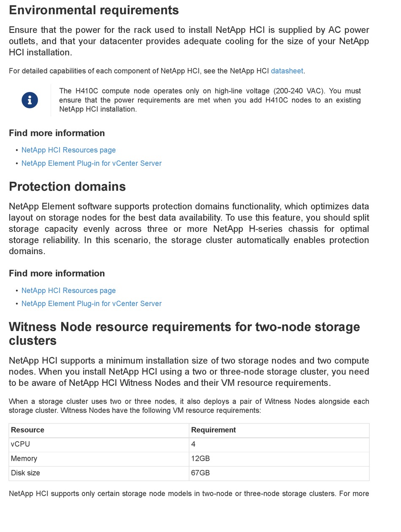Click the Environmental requirements heading
This screenshot has height=532, width=401.
[94, 10]
